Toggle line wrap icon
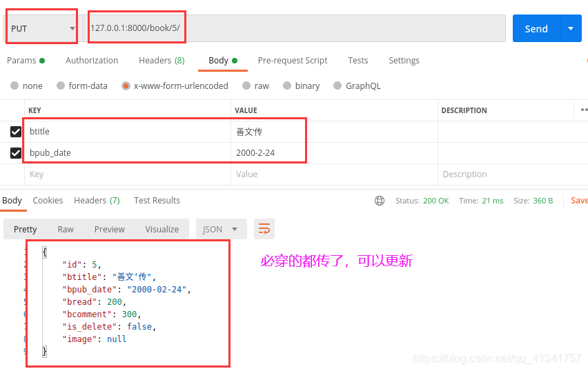This screenshot has width=588, height=371. pos(264,229)
